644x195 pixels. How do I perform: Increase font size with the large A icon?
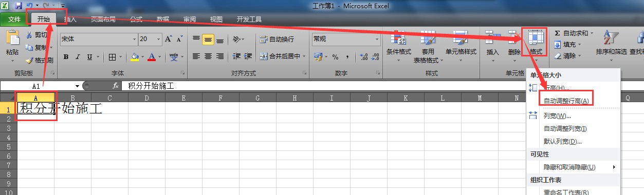point(168,39)
